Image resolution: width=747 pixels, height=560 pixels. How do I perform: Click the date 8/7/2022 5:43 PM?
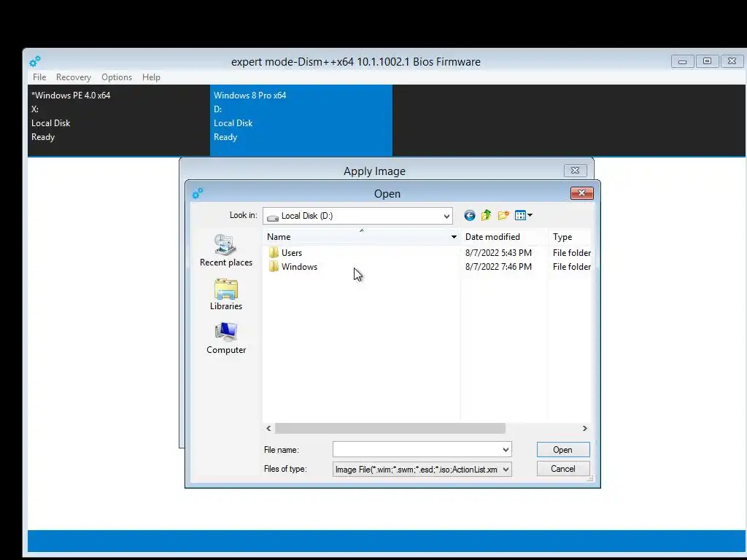tap(498, 253)
